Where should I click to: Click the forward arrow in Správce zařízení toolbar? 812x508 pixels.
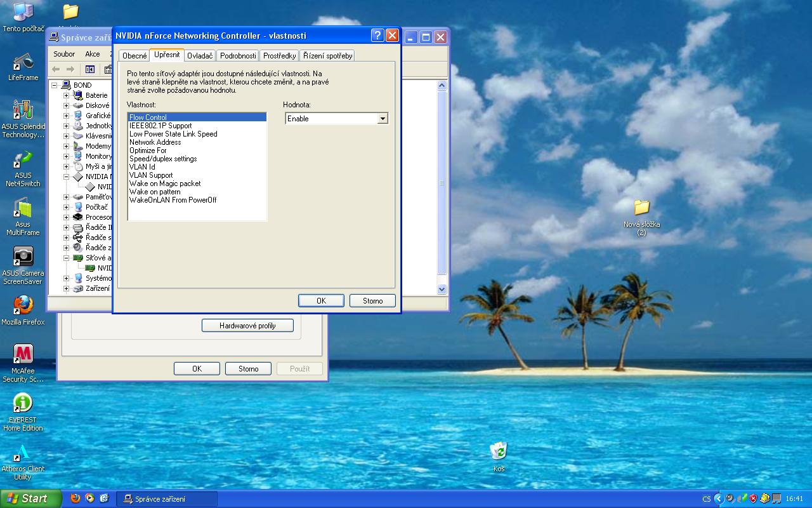click(x=70, y=69)
